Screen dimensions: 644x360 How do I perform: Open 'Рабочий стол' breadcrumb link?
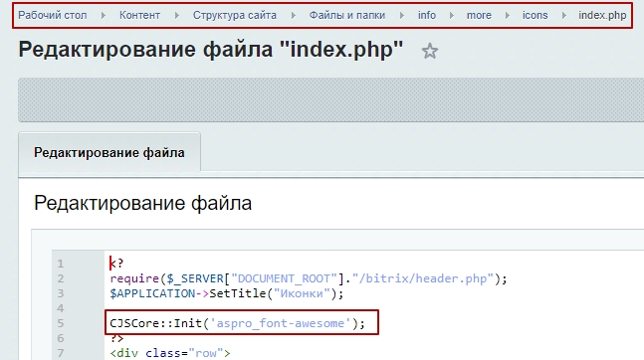(x=52, y=15)
